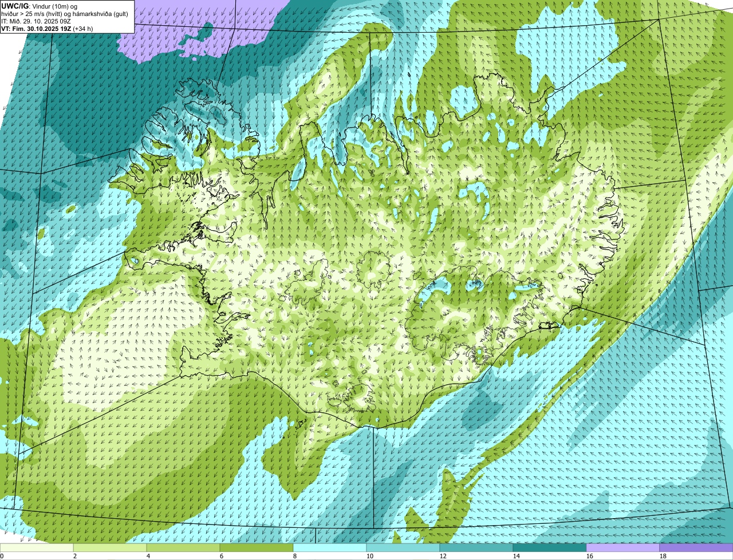Pick the lavender 16–18 m/s scale swatch

point(623,548)
